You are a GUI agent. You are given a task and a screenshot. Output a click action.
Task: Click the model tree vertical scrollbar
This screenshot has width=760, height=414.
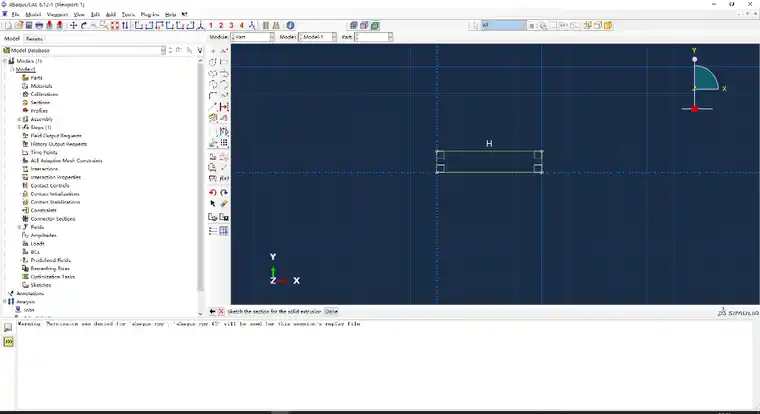pos(200,177)
